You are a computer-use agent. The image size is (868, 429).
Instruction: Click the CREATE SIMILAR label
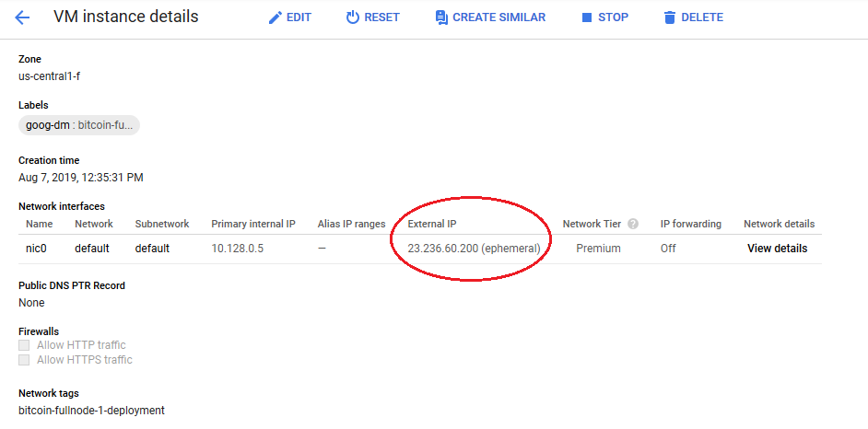499,17
